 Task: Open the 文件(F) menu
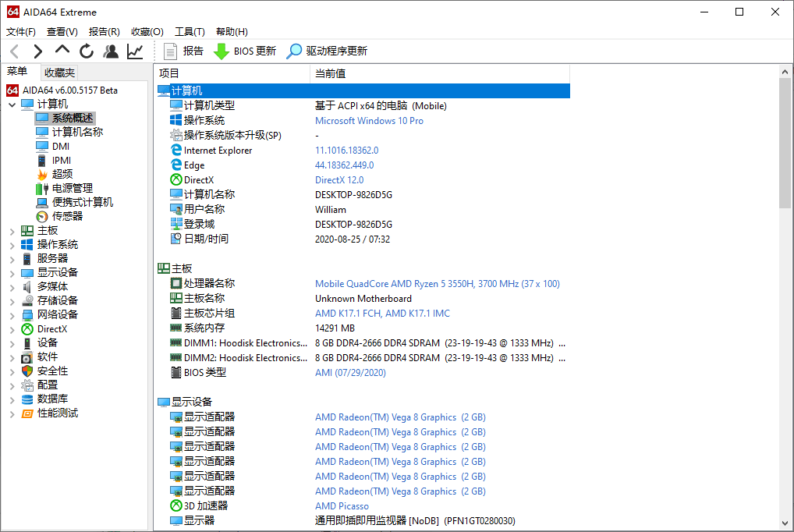(x=21, y=32)
